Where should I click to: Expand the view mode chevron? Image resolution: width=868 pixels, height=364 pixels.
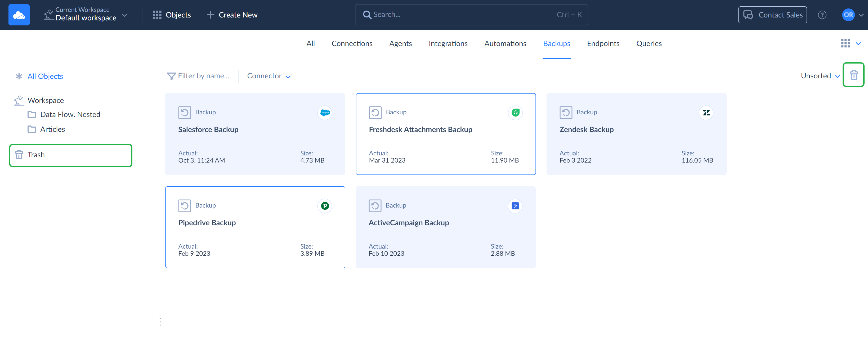point(858,43)
